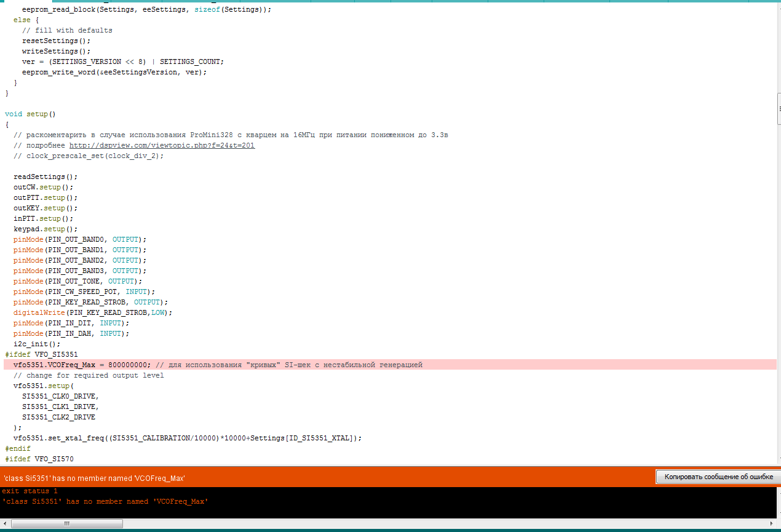This screenshot has height=532, width=781.
Task: Click the error text in the orange status bar
Action: (x=94, y=478)
